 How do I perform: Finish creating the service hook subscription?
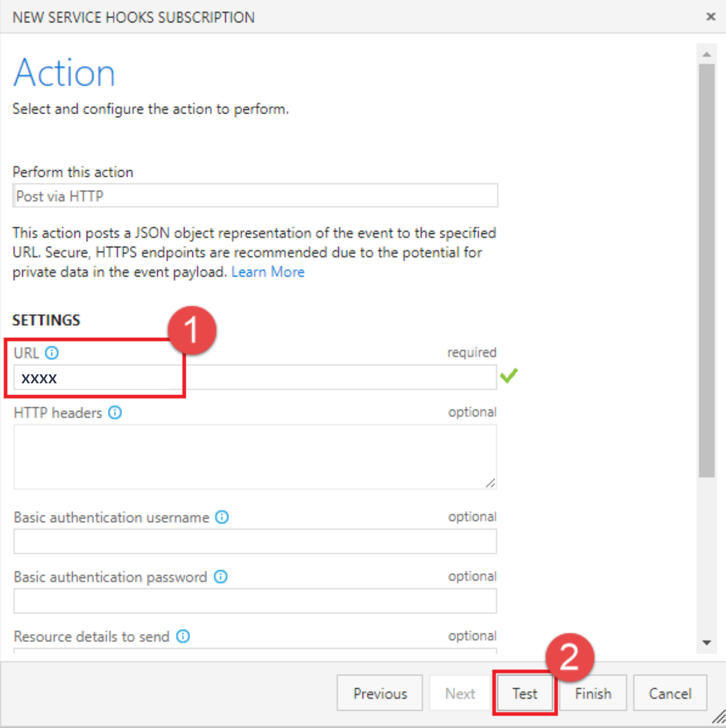(x=592, y=693)
